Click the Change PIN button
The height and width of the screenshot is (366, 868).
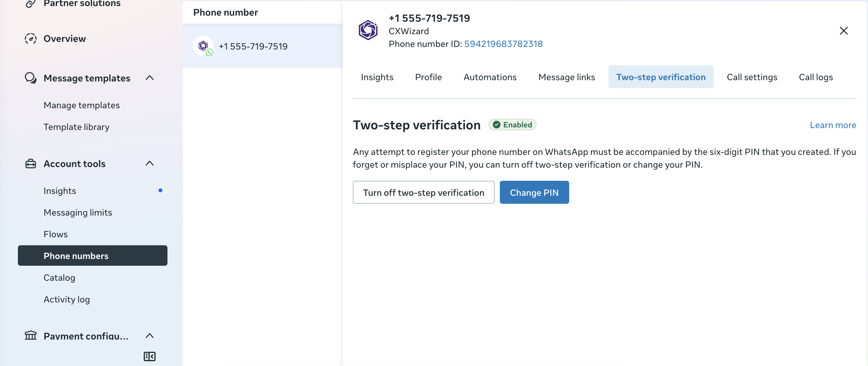534,192
